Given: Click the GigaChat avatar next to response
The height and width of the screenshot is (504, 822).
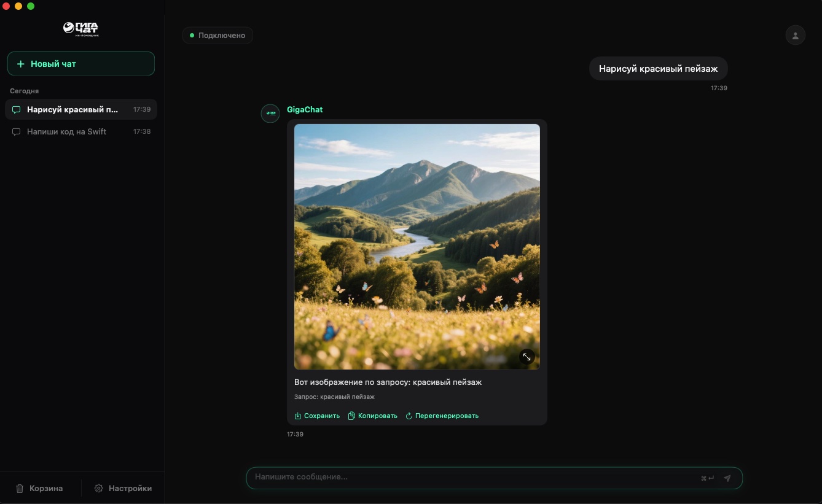Looking at the screenshot, I should 270,114.
